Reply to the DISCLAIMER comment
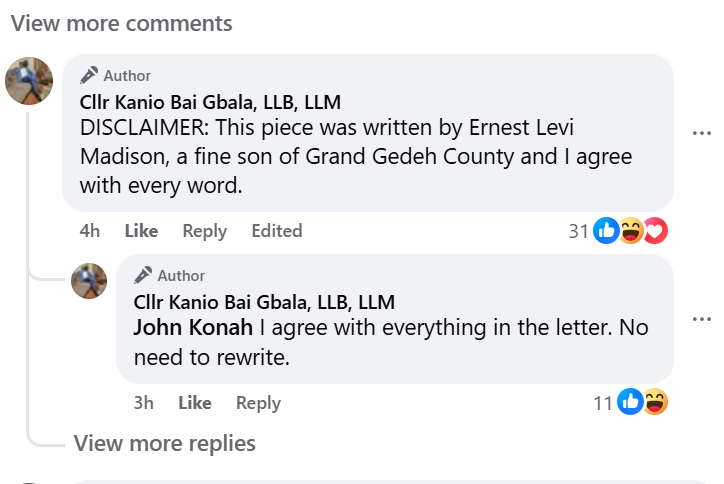 pos(204,231)
